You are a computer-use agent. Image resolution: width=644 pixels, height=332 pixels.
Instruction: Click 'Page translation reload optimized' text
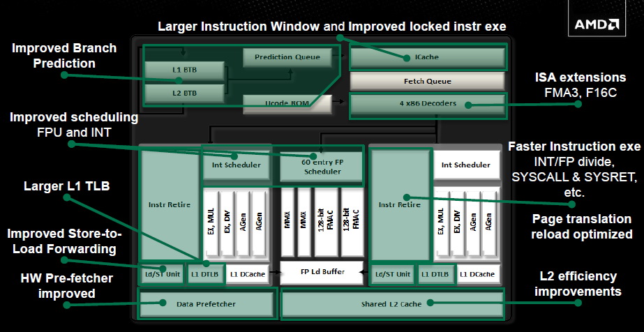pyautogui.click(x=582, y=227)
